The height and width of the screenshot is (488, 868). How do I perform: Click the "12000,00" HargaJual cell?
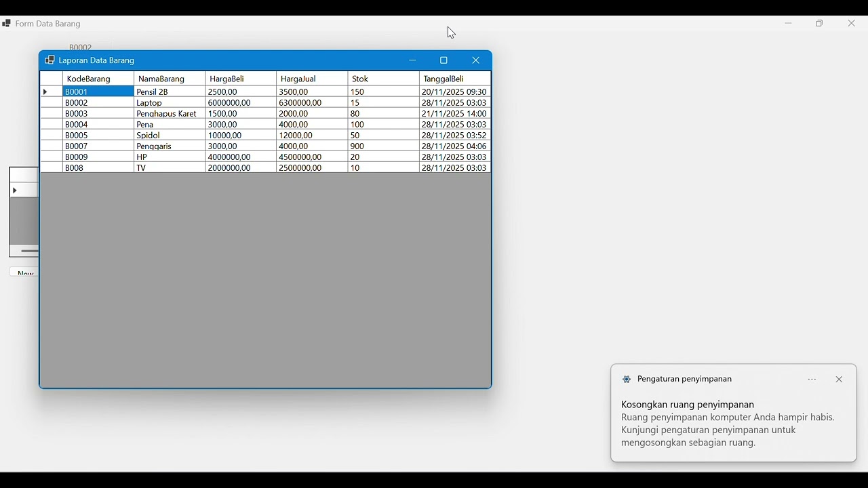(x=312, y=135)
